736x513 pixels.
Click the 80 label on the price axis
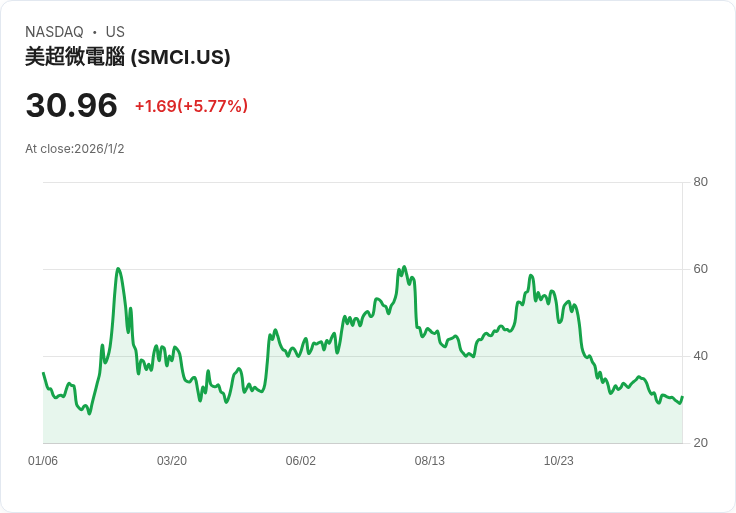(x=700, y=182)
